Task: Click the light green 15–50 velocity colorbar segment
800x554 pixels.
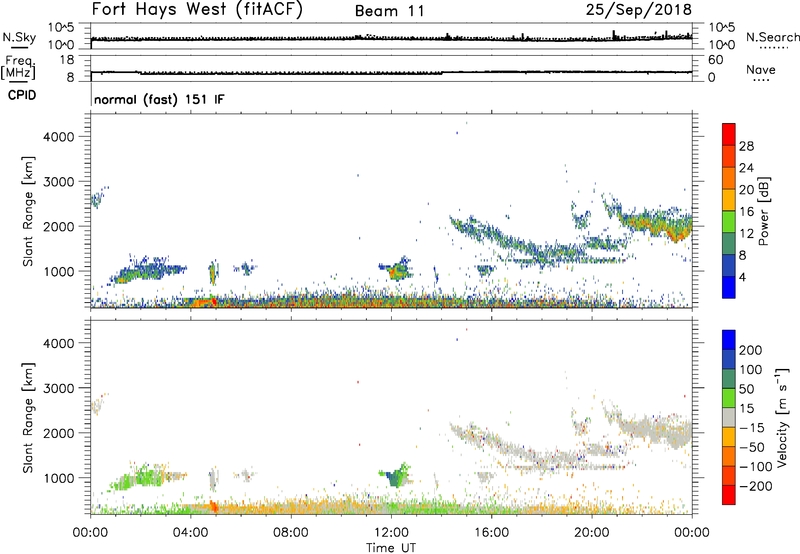Action: [x=729, y=398]
